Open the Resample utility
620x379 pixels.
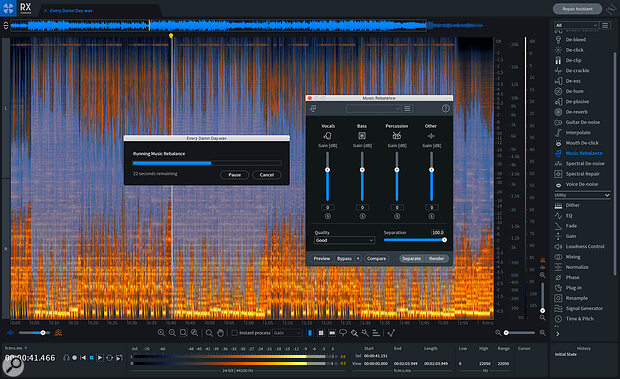[571, 298]
